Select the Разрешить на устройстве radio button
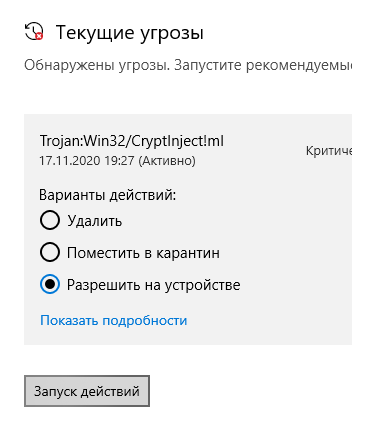Screen dimensions: 388x423 click(50, 284)
